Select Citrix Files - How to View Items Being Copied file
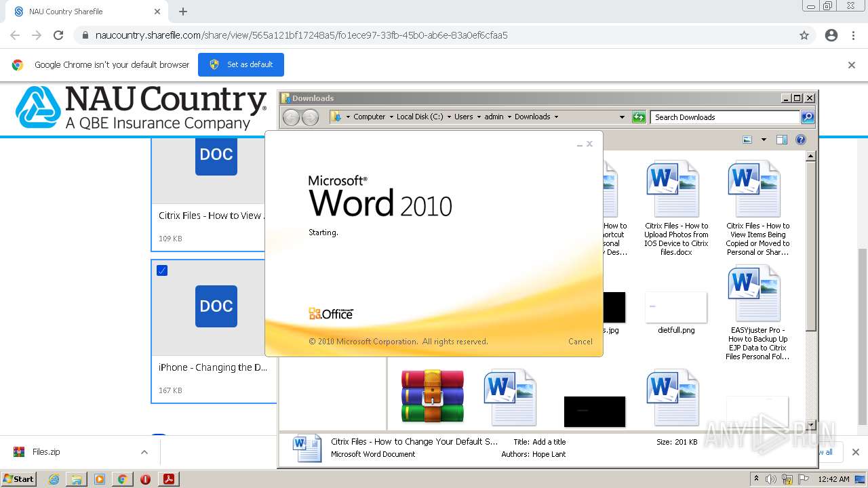 click(x=757, y=208)
